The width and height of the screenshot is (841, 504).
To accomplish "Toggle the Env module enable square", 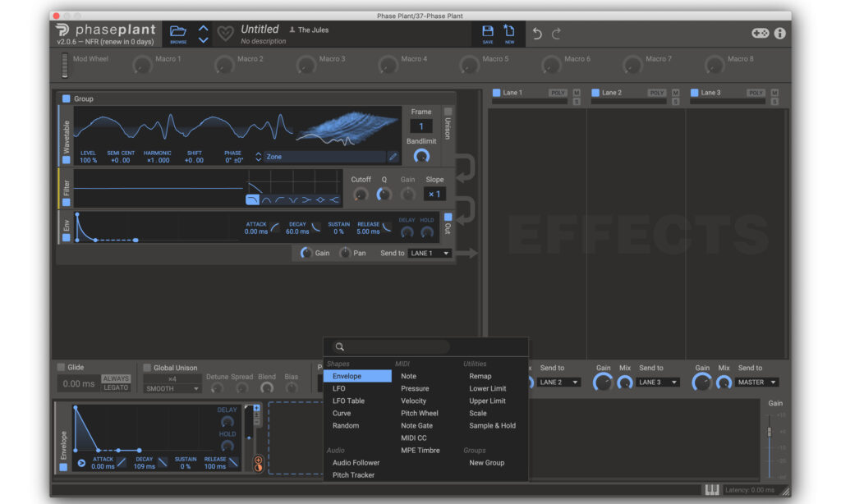I will tap(66, 237).
